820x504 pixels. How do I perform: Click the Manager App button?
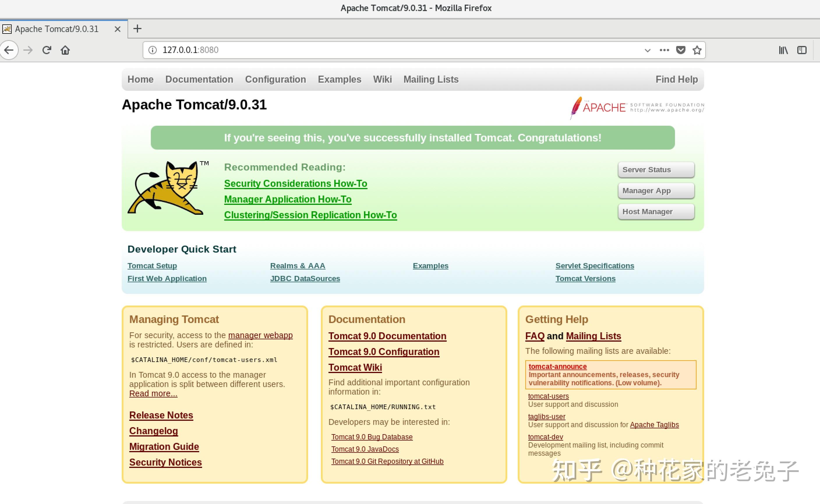coord(655,191)
